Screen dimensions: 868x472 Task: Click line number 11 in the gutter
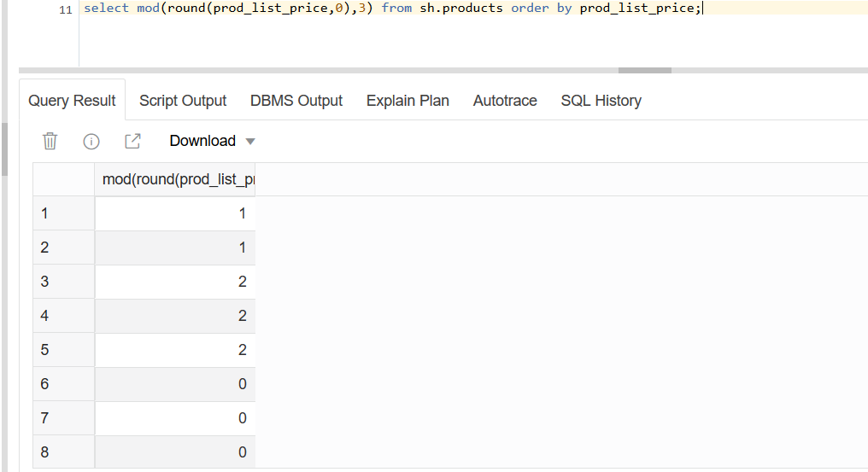coord(65,10)
